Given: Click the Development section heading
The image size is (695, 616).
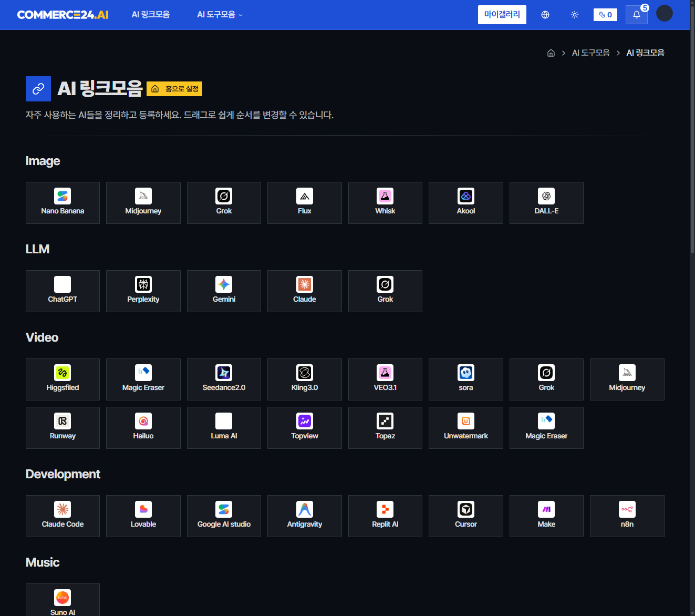Looking at the screenshot, I should coord(63,474).
